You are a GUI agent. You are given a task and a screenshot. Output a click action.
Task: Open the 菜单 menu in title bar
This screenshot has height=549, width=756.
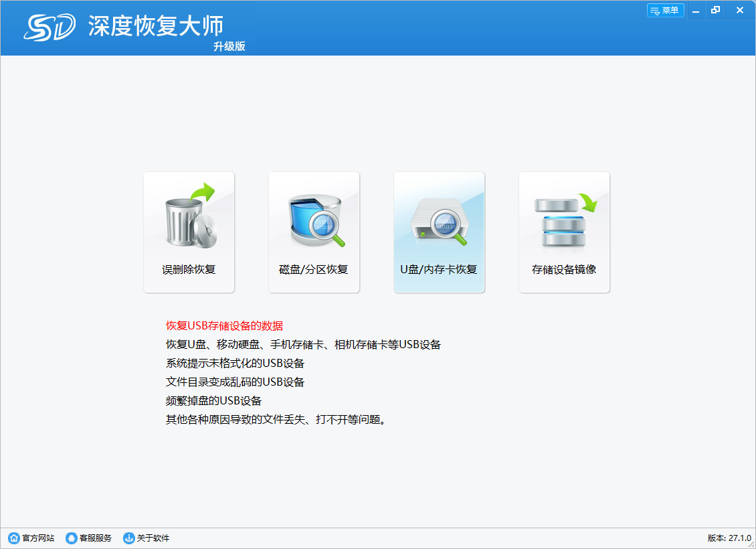click(665, 11)
